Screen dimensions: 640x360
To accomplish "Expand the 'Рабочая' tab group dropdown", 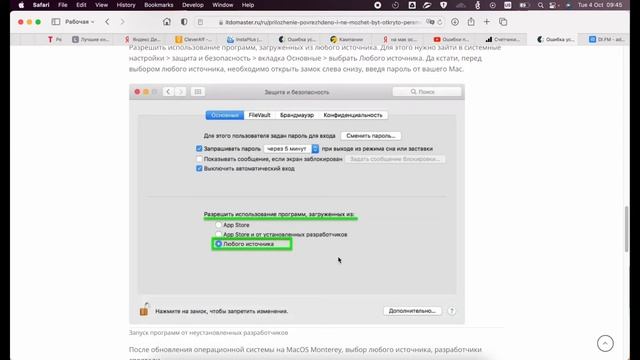I will tap(80, 22).
